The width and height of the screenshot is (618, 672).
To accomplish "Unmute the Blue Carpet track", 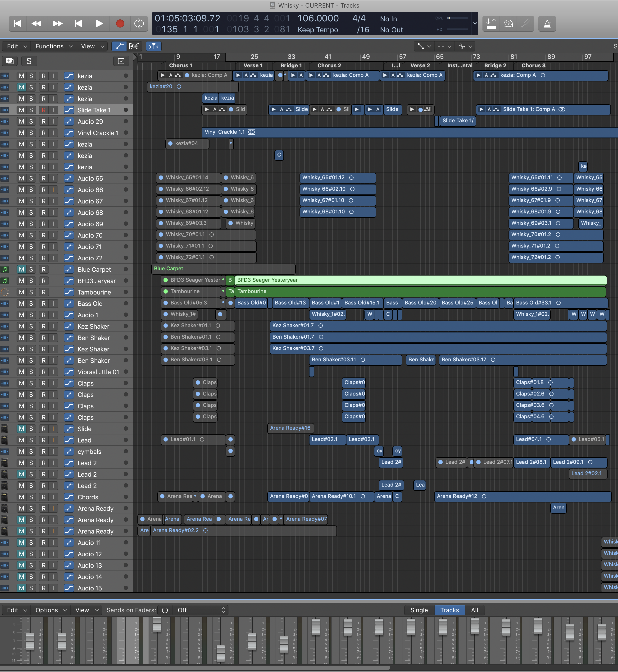I will (21, 269).
